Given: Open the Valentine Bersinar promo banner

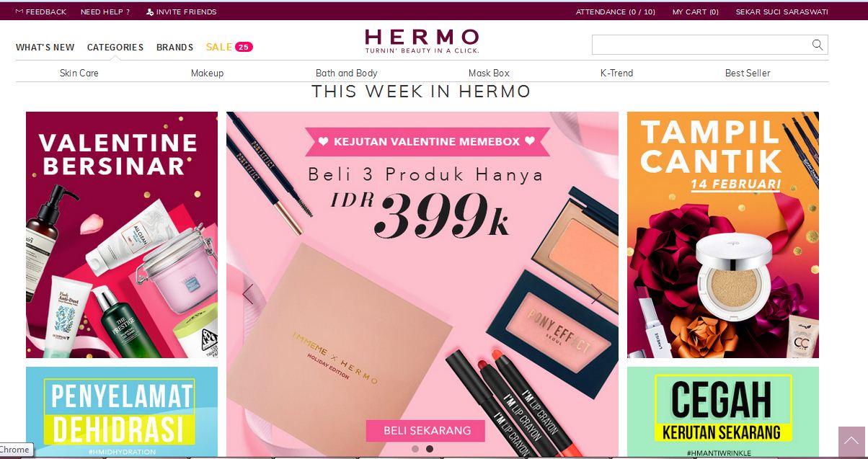Looking at the screenshot, I should (x=122, y=235).
